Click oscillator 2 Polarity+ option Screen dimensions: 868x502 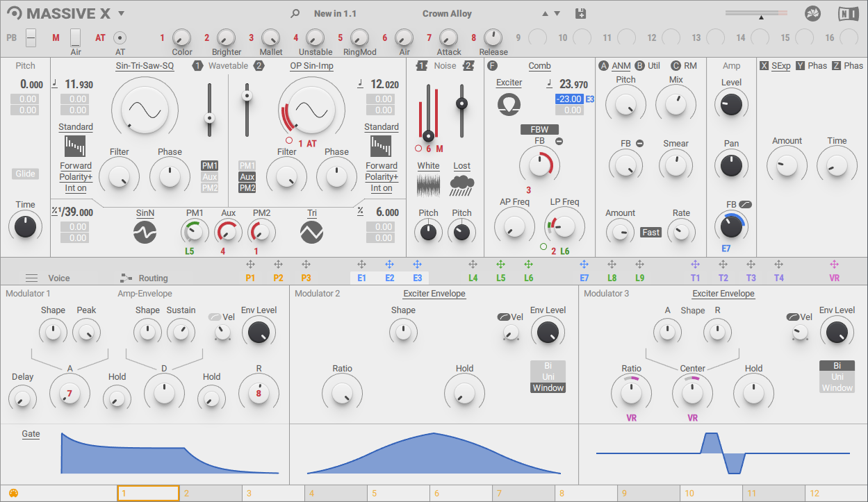pyautogui.click(x=382, y=177)
